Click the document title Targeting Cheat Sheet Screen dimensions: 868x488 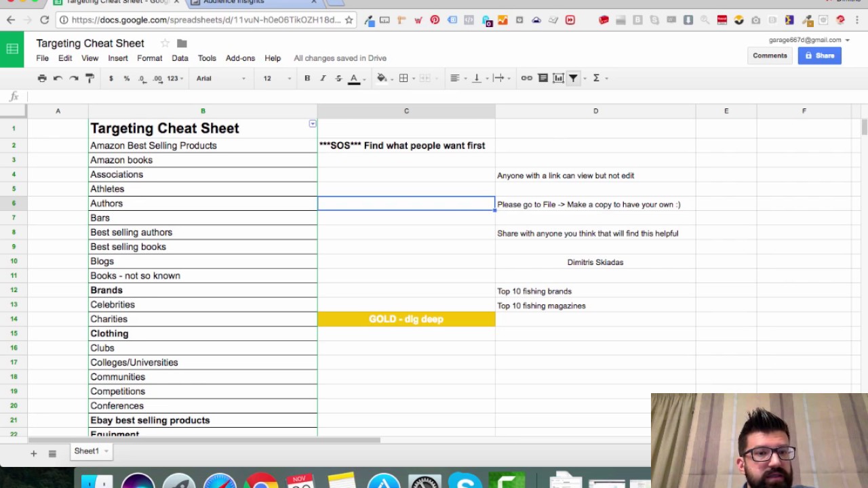tap(90, 43)
